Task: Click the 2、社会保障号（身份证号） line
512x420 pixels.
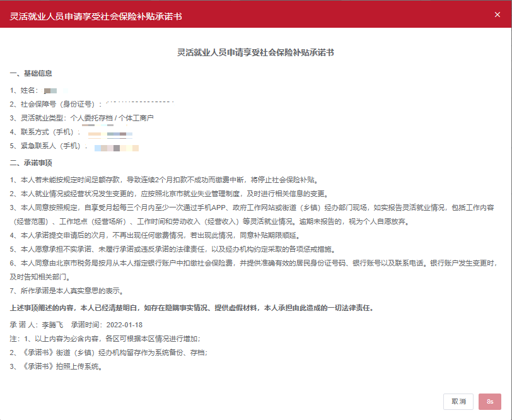Action: pyautogui.click(x=91, y=104)
